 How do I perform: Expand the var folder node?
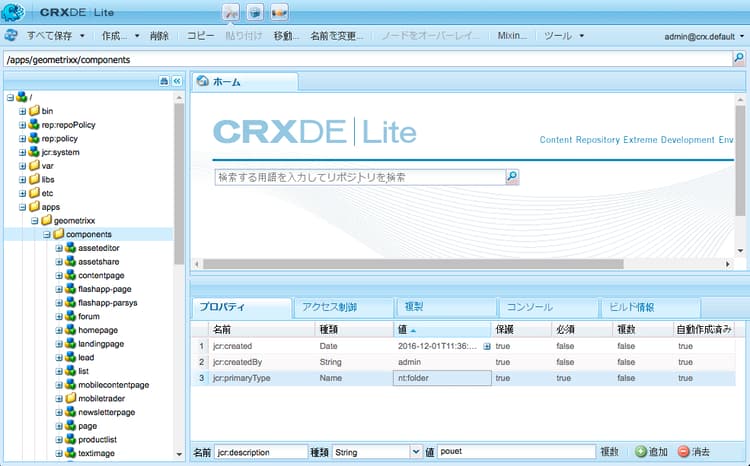[22, 166]
